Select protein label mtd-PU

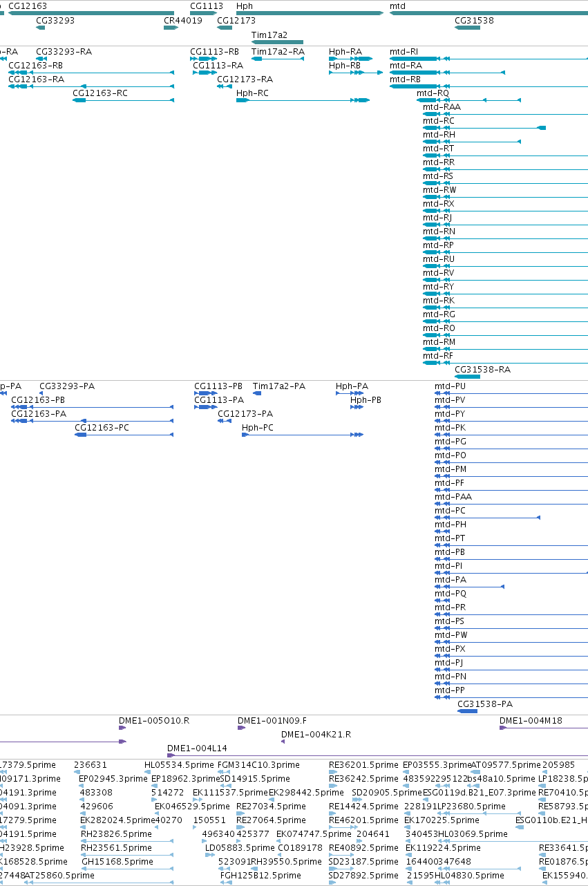450,386
